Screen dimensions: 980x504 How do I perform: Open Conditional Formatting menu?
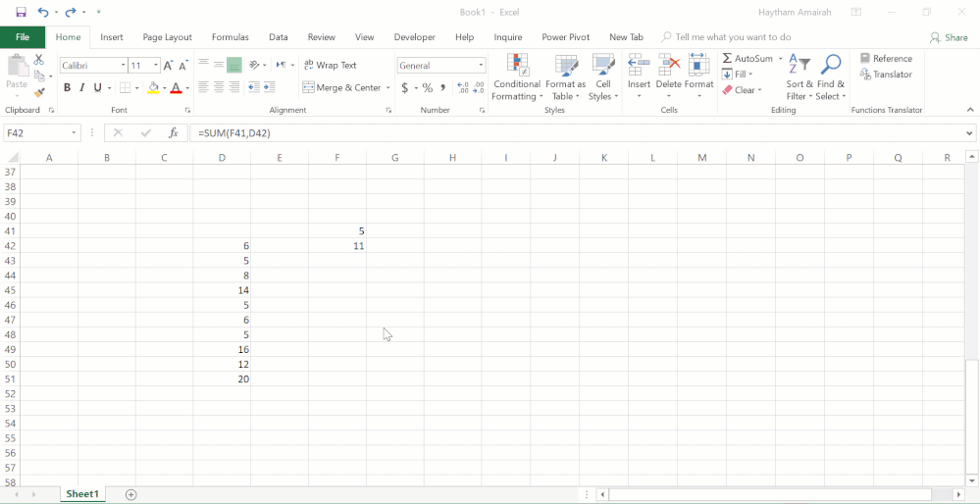516,78
